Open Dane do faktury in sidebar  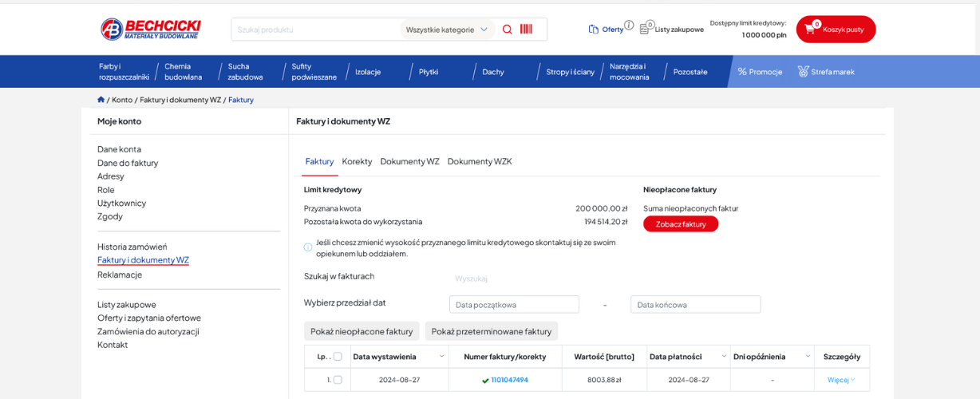tap(128, 163)
